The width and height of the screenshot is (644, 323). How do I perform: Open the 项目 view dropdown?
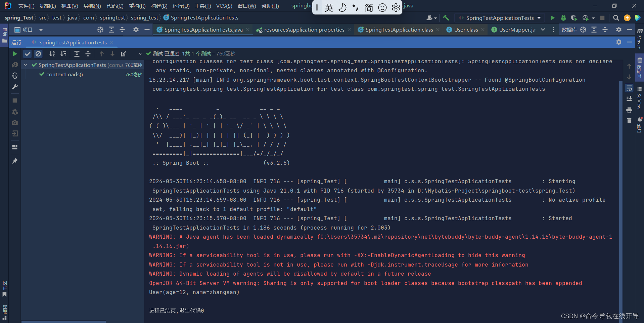[x=41, y=30]
